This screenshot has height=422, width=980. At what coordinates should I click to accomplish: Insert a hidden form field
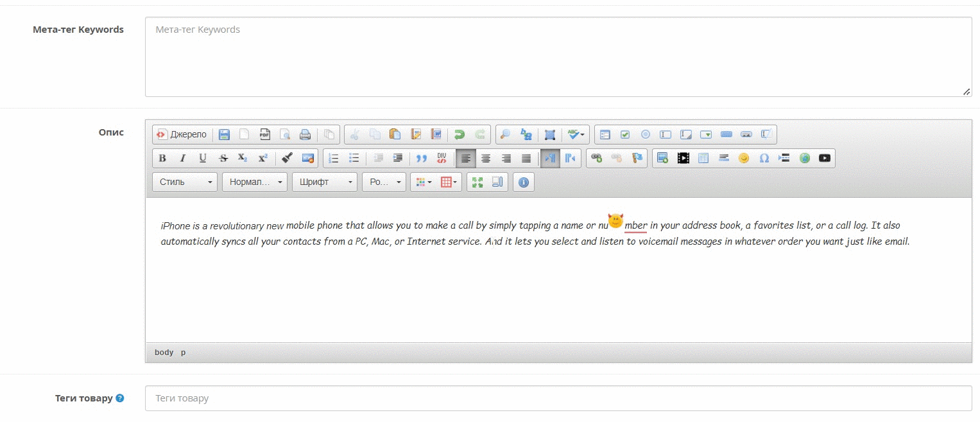point(766,134)
